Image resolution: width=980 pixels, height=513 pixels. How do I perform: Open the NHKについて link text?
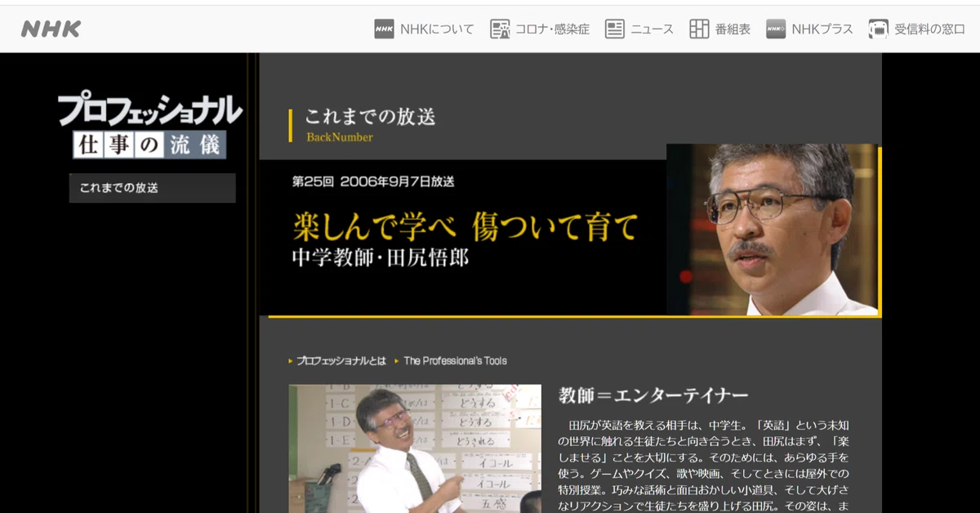[x=437, y=29]
